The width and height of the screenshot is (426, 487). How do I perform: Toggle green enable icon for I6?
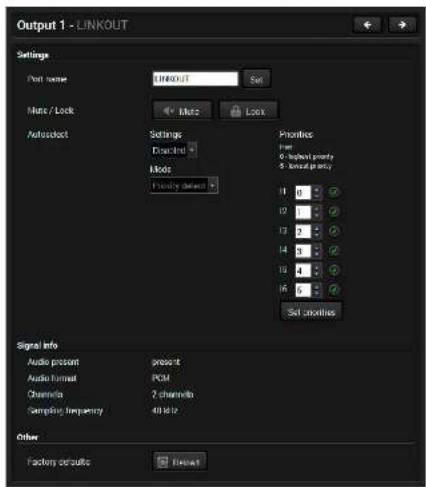[334, 290]
